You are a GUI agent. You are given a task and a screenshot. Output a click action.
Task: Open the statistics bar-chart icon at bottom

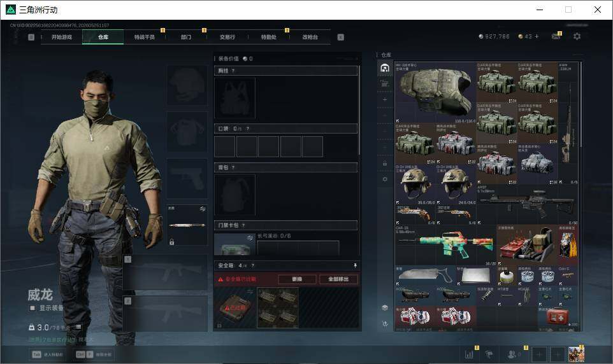click(470, 354)
